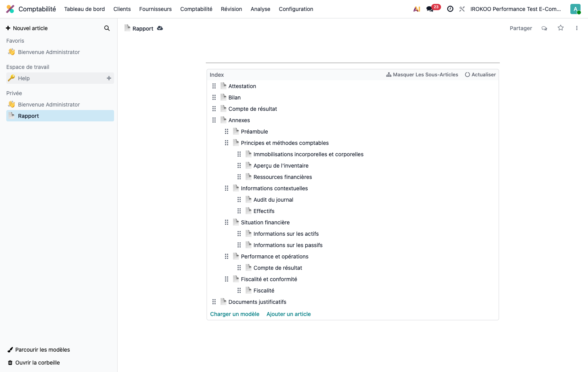Image resolution: width=588 pixels, height=372 pixels.
Task: Open the debug tools wrench icon
Action: 462,9
